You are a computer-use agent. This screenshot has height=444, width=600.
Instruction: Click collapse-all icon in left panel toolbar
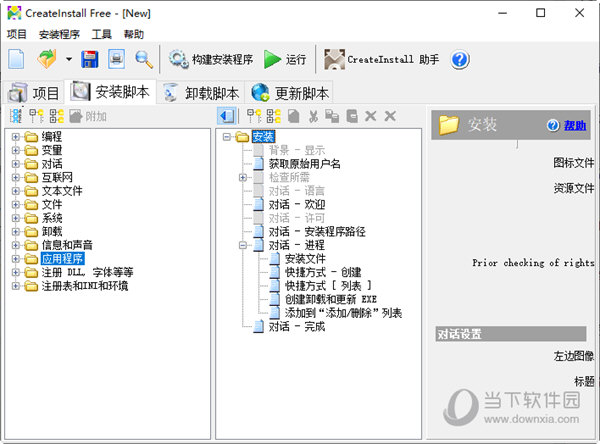click(56, 116)
